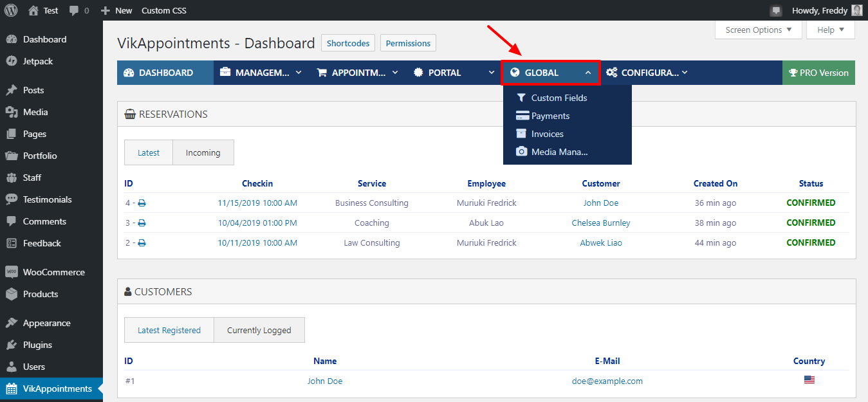Sort reservations by Created On header

[x=716, y=183]
